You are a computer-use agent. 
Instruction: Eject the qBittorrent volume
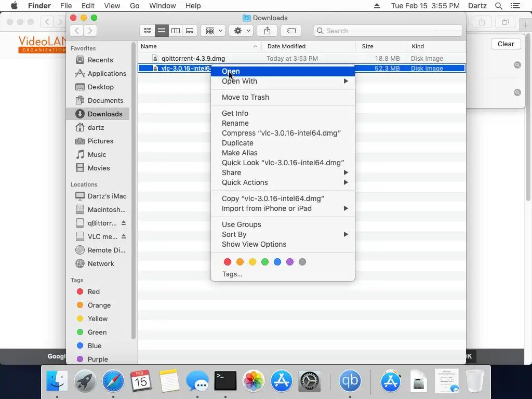tap(124, 223)
